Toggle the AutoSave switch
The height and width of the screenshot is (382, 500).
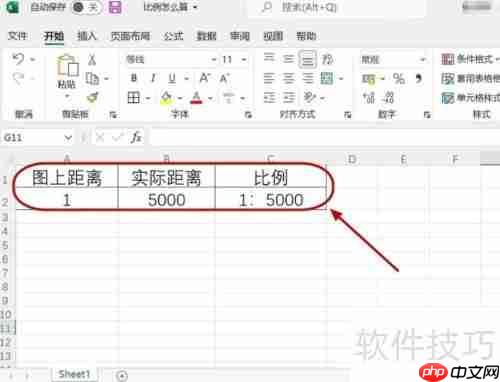pyautogui.click(x=86, y=7)
